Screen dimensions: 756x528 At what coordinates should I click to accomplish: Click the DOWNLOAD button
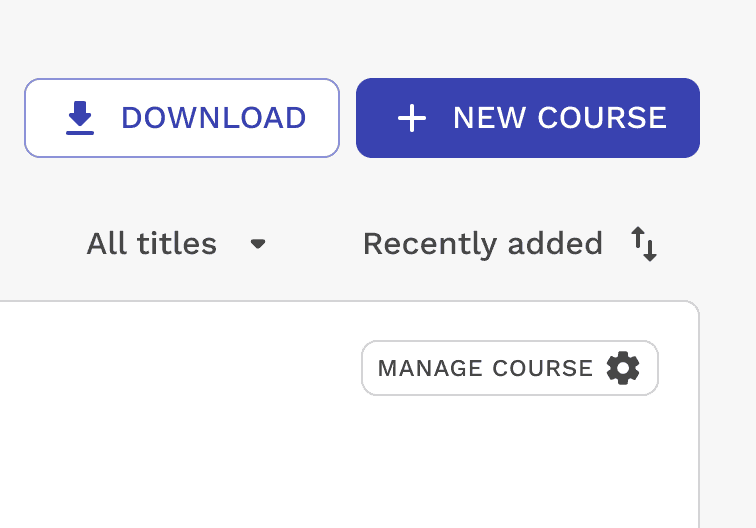click(x=182, y=118)
